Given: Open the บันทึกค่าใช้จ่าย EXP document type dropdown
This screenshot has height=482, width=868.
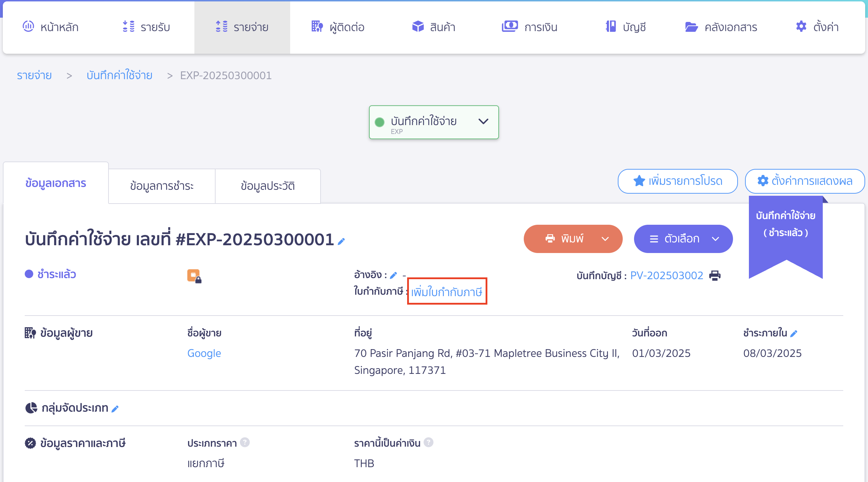Looking at the screenshot, I should click(434, 122).
